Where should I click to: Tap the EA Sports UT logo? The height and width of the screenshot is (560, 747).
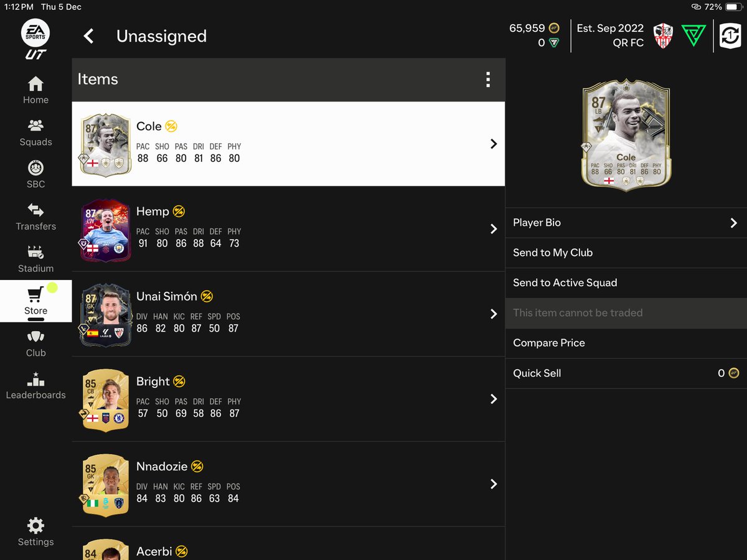pos(35,39)
